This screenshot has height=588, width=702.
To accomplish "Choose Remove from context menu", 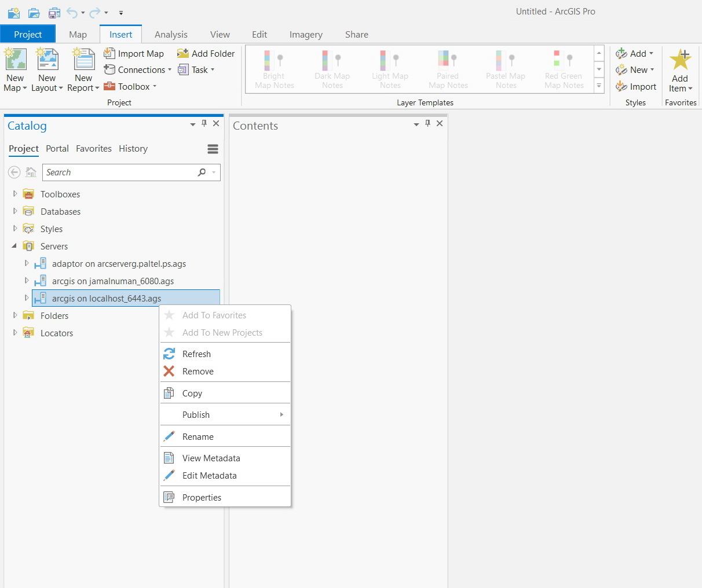I will [x=225, y=371].
